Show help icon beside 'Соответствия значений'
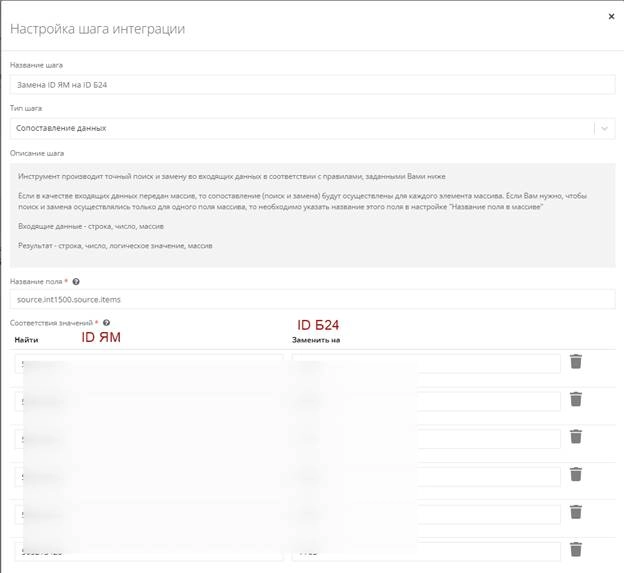The height and width of the screenshot is (573, 624). click(x=106, y=323)
